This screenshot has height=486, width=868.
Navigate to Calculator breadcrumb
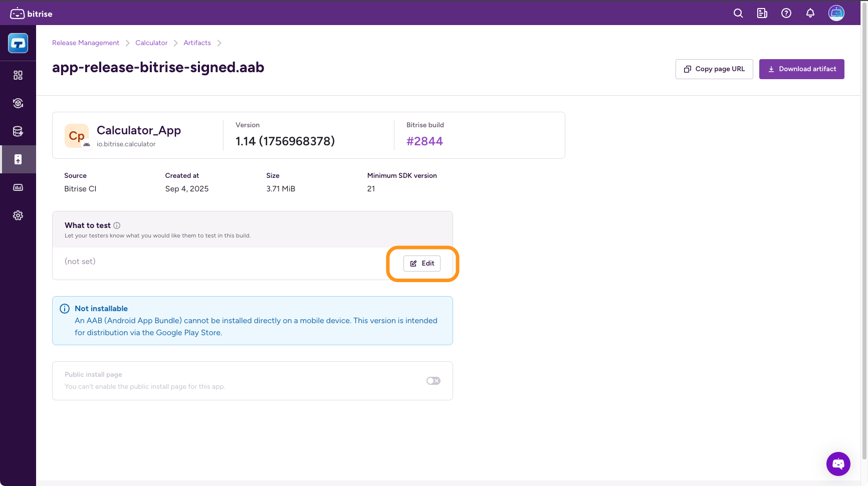pyautogui.click(x=151, y=43)
